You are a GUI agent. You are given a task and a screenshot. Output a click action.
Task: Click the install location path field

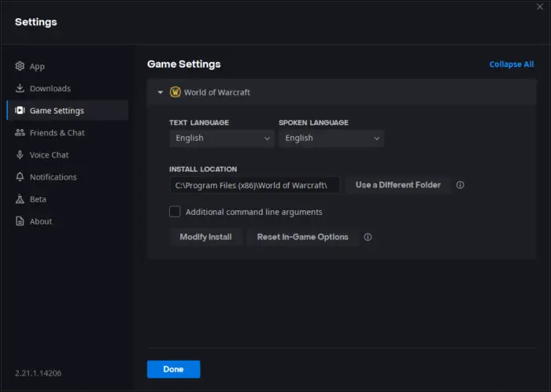(255, 185)
